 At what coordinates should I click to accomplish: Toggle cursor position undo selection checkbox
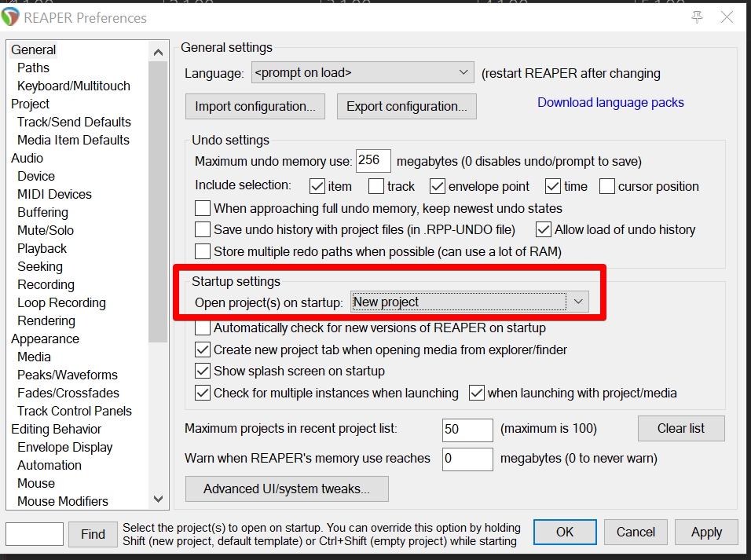click(x=606, y=186)
